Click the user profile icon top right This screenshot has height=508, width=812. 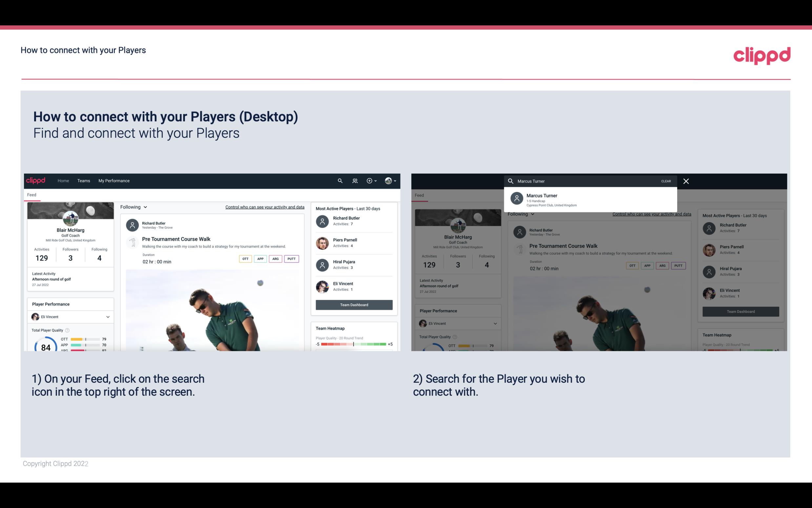(389, 181)
